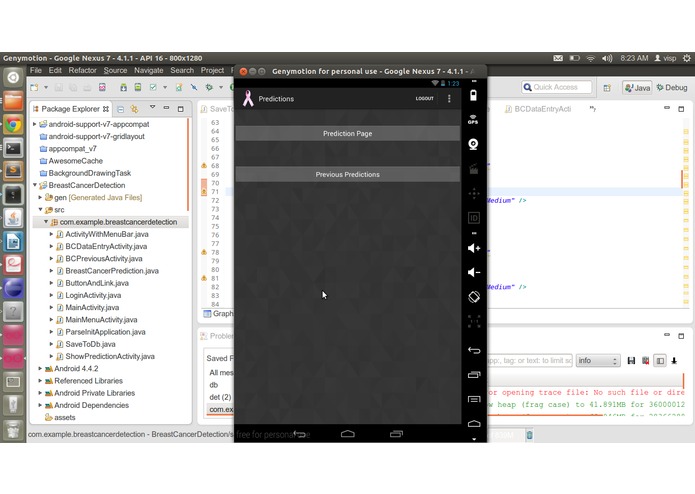Open Edit menu

(55, 70)
